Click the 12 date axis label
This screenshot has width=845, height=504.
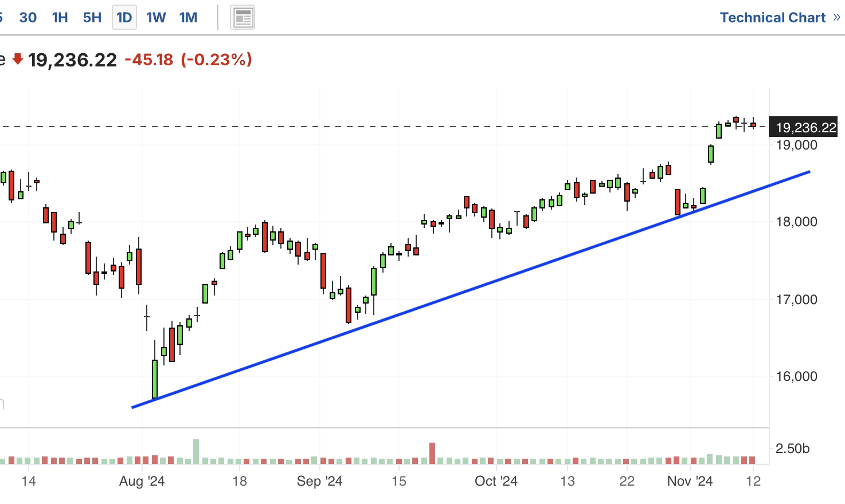click(754, 481)
